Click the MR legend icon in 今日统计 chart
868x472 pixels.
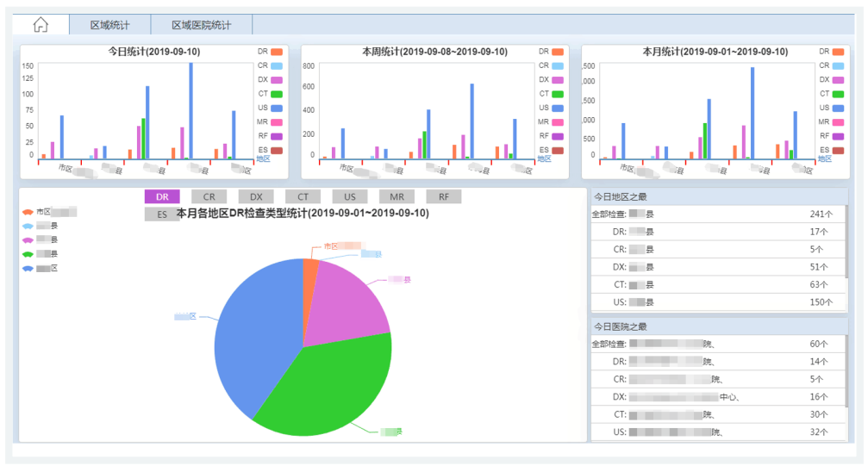pyautogui.click(x=277, y=122)
